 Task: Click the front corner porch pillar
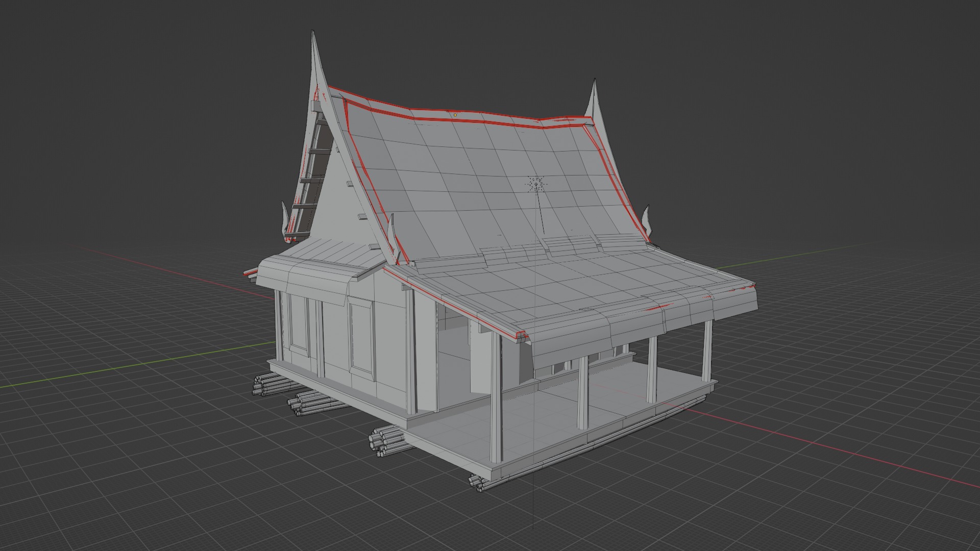click(x=496, y=397)
